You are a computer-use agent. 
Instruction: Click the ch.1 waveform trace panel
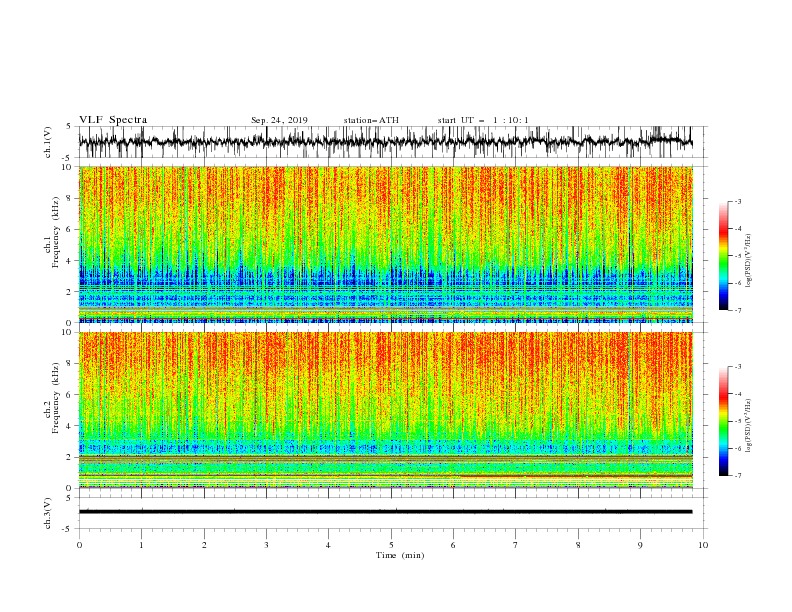pos(386,142)
